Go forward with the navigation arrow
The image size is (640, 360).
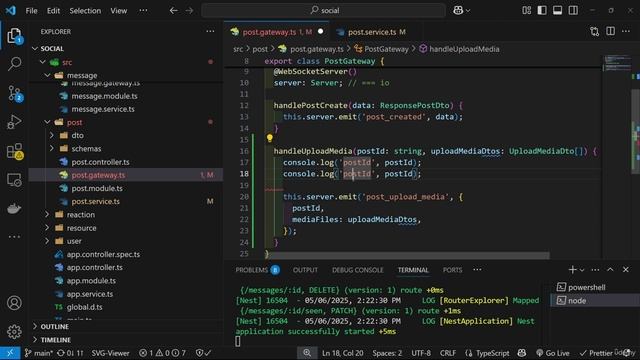[189, 11]
